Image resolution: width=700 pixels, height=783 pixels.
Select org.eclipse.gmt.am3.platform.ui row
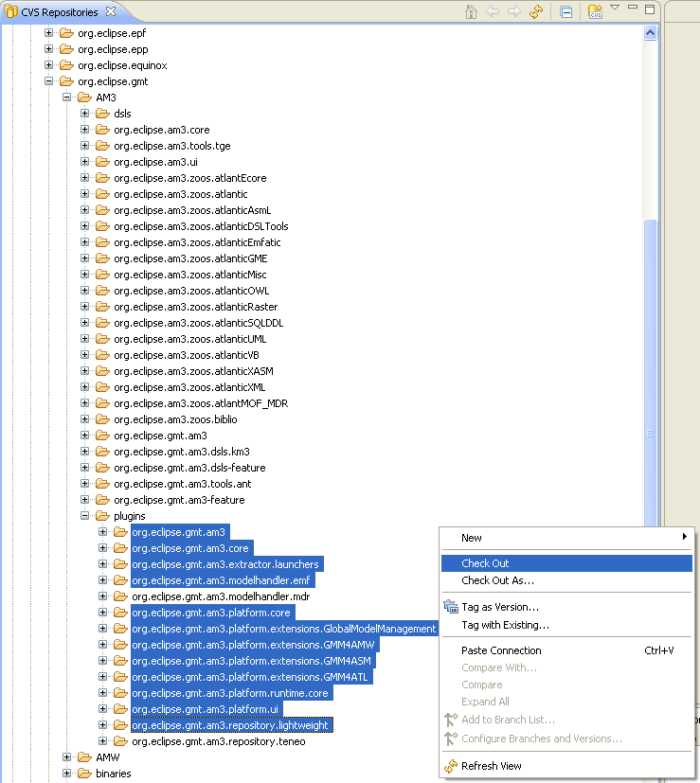(x=206, y=709)
